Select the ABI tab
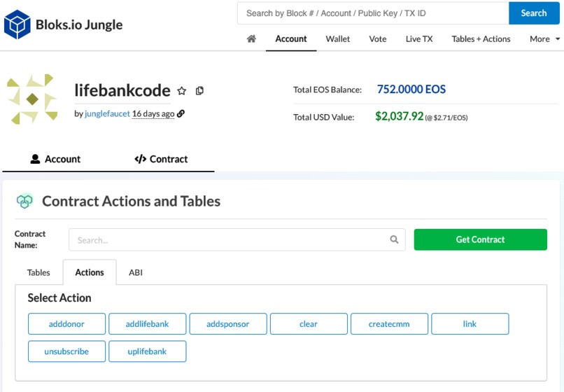This screenshot has width=564, height=392. pos(136,272)
